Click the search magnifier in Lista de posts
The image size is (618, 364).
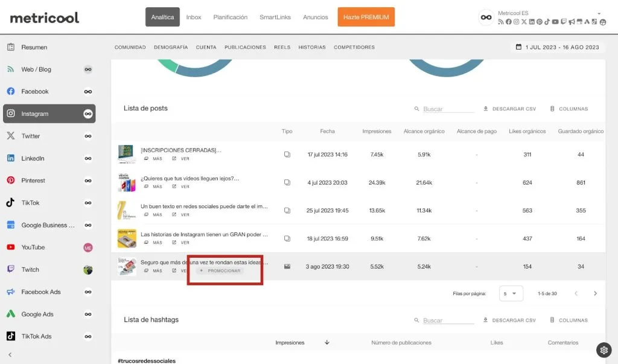416,109
